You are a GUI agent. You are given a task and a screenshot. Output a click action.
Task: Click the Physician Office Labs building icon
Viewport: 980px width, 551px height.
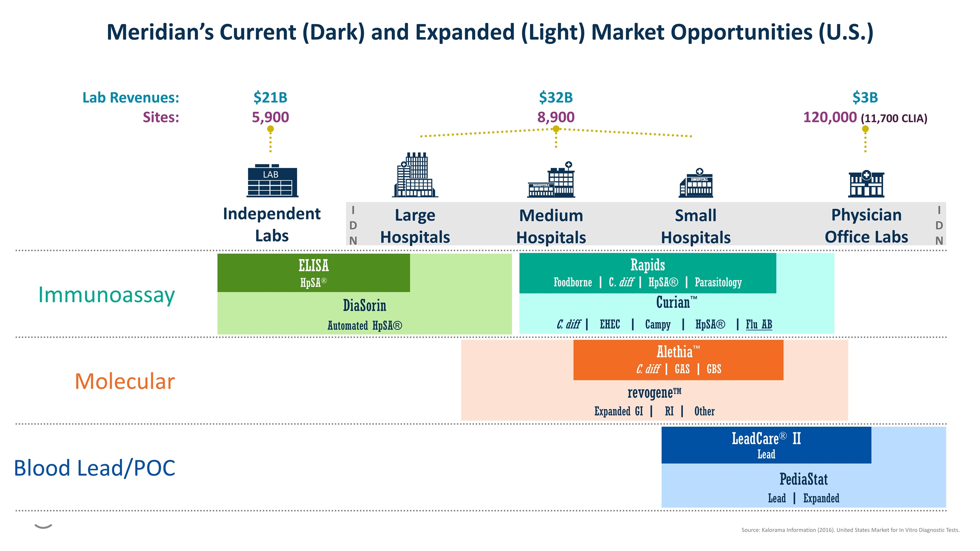[866, 184]
